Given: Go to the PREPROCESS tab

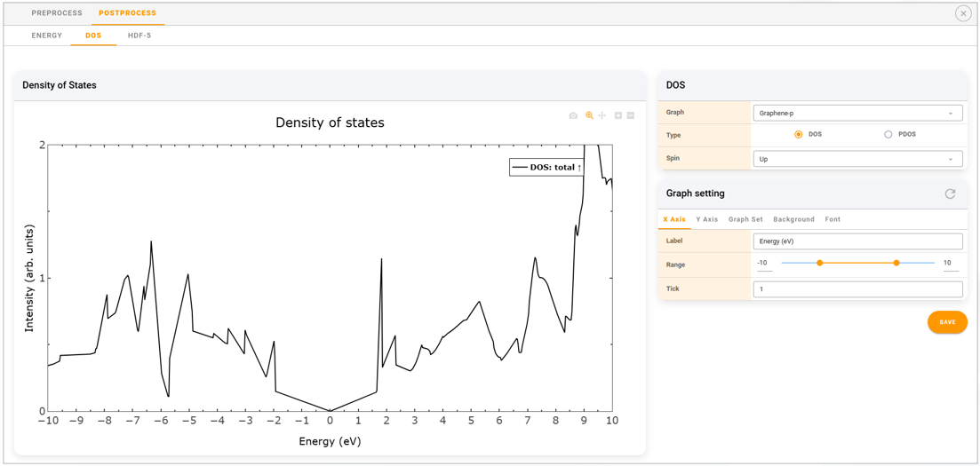Looking at the screenshot, I should [x=57, y=13].
